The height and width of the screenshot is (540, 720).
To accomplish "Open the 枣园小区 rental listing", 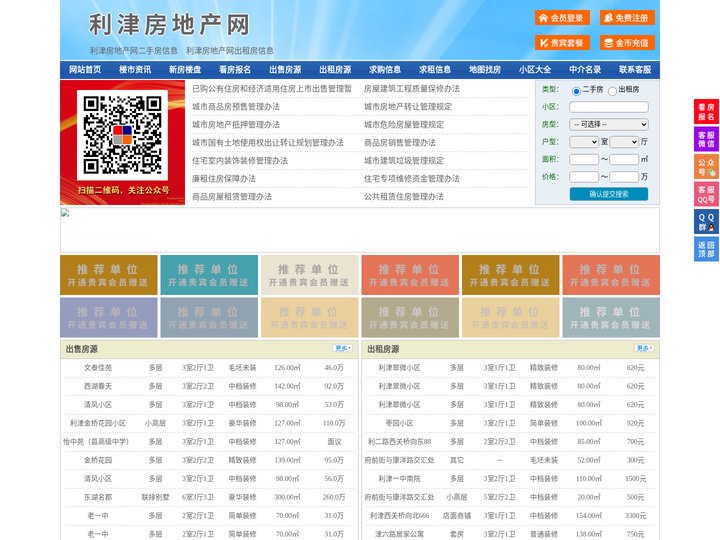I will (399, 423).
